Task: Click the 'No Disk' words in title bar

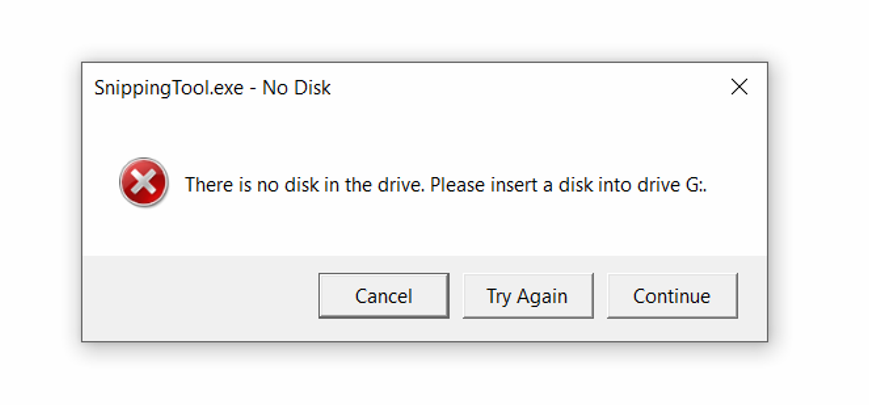Action: click(x=297, y=88)
